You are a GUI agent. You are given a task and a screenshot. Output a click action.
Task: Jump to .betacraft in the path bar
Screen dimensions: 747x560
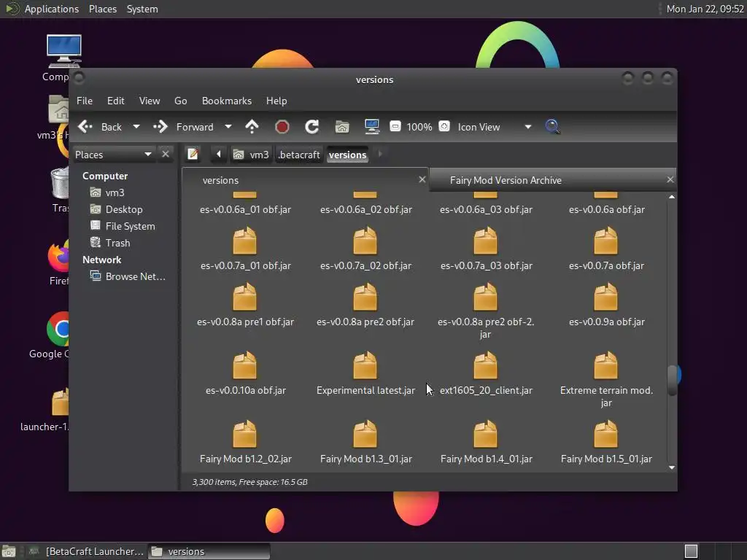point(298,155)
